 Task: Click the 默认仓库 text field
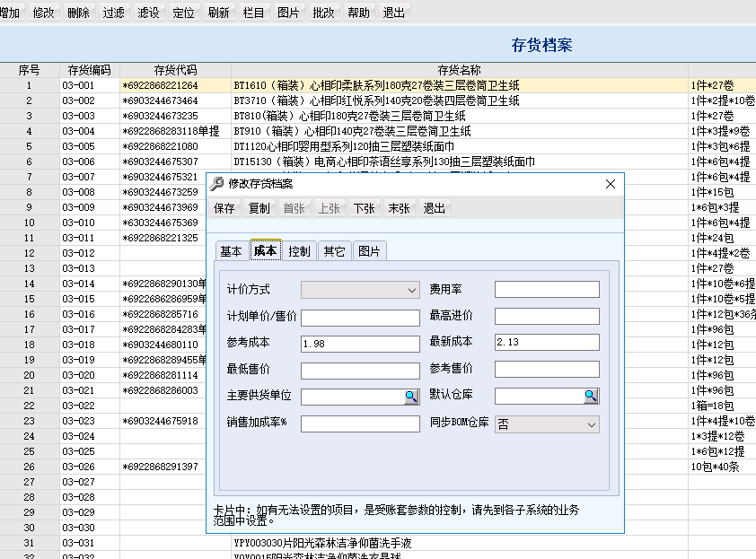(540, 396)
